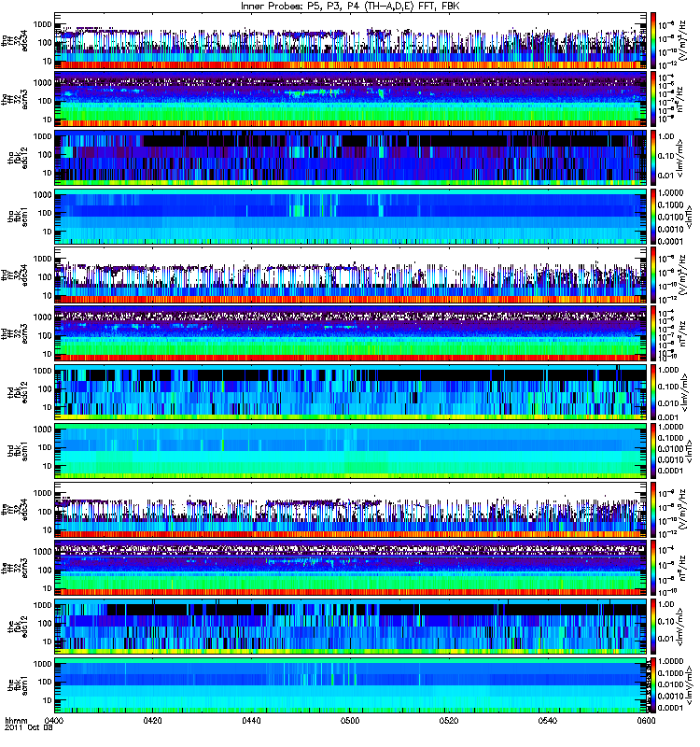The image size is (700, 747).
Task: Click the color bar beside thd fbk scm1 panel
Action: coord(653,451)
